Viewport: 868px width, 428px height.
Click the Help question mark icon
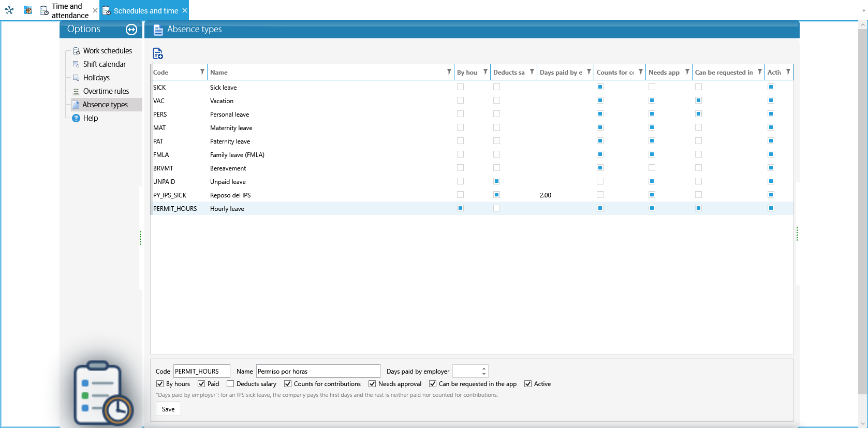(x=76, y=118)
